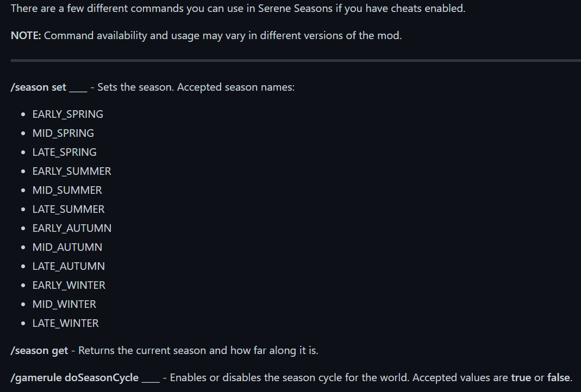
Task: Click the bold "/season get" command text
Action: tap(40, 350)
